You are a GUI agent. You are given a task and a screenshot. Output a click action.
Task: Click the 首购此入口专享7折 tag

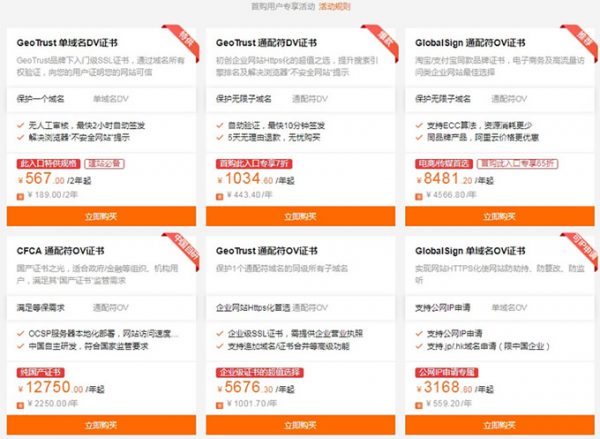click(x=254, y=164)
